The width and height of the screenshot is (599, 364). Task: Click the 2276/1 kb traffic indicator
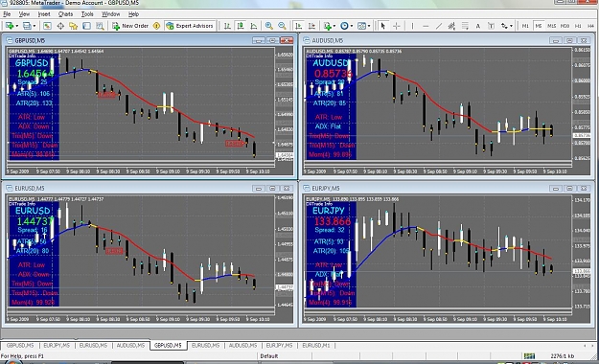point(562,356)
